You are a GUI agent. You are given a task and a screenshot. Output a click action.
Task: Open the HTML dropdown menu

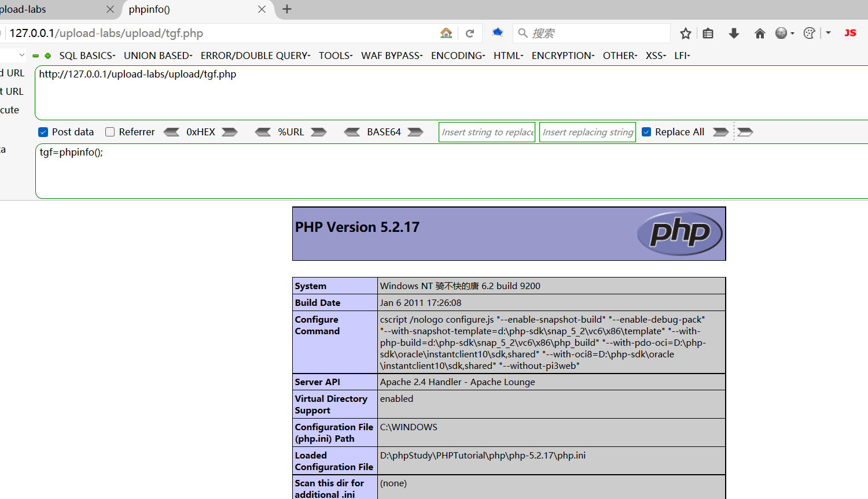click(x=509, y=56)
